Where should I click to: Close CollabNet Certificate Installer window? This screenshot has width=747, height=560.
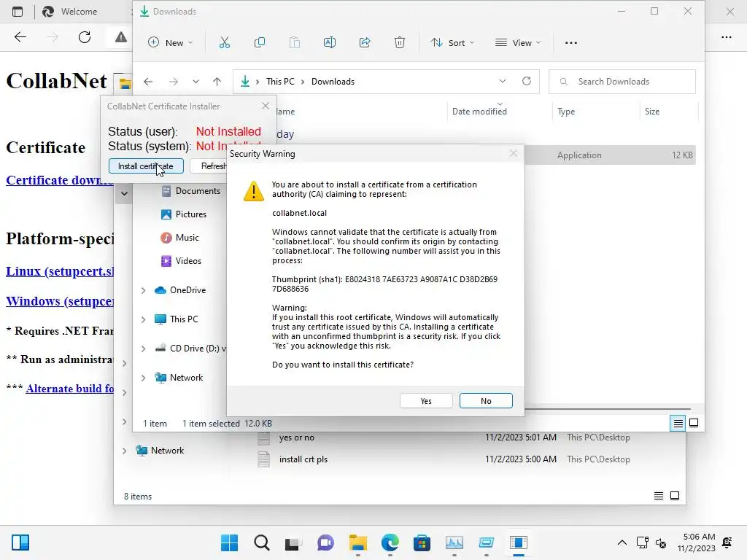(x=266, y=106)
